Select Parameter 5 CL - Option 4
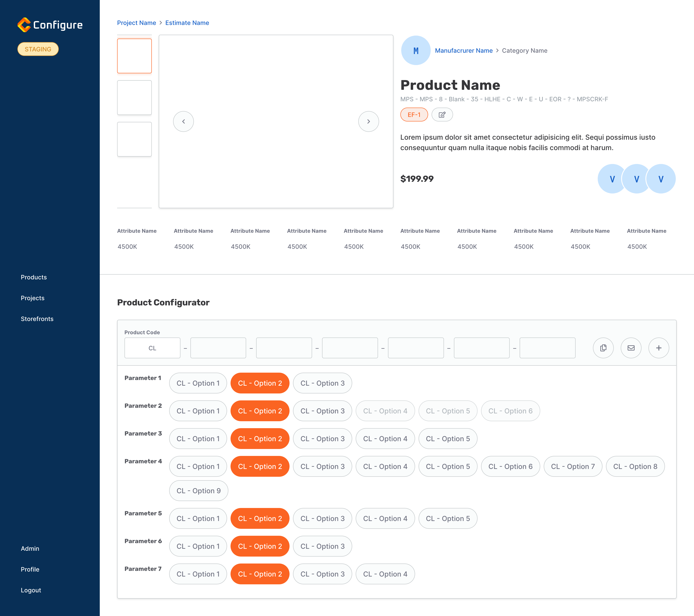 [x=385, y=519]
